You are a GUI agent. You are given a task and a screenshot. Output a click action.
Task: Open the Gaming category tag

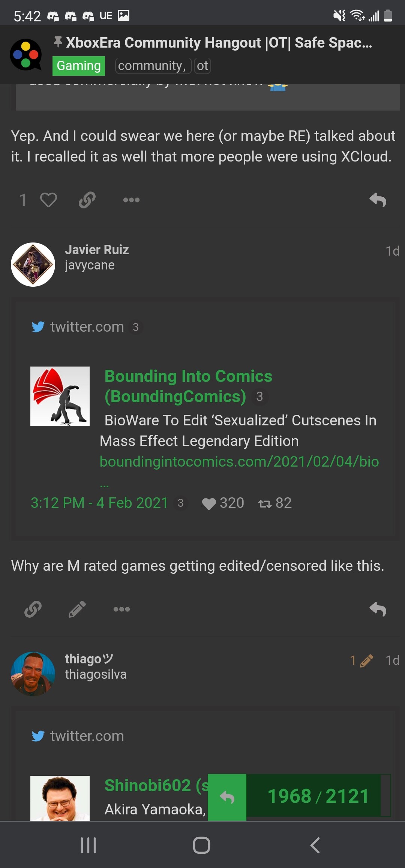79,66
